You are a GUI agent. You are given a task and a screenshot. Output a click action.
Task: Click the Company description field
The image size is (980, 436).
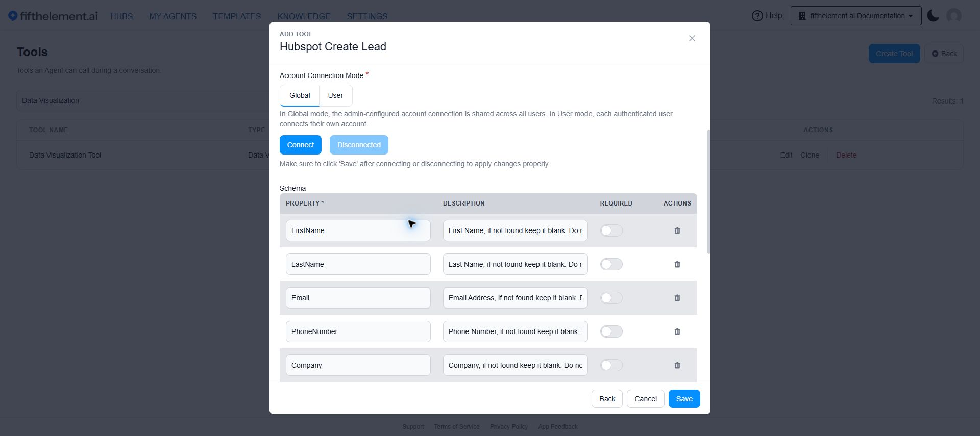516,365
